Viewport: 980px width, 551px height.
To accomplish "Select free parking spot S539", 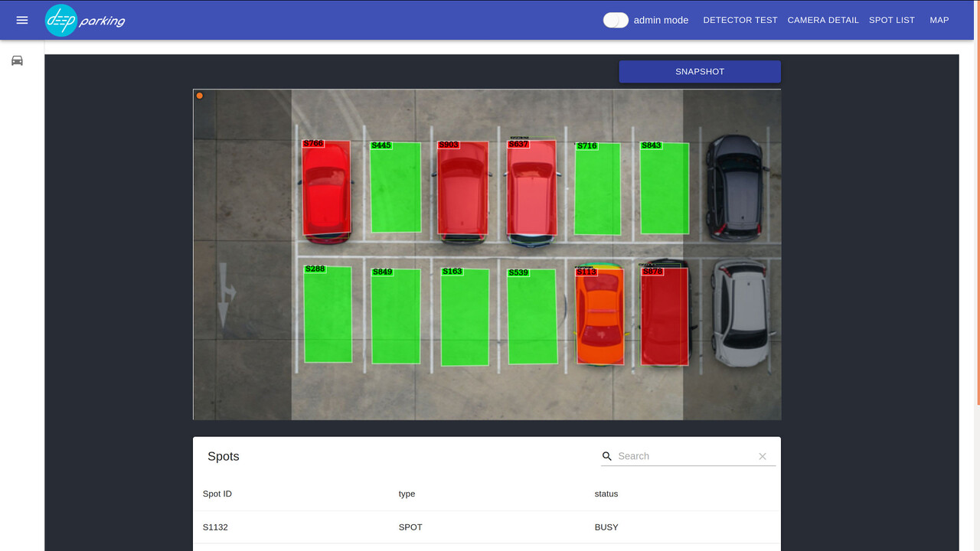I will pos(533,317).
